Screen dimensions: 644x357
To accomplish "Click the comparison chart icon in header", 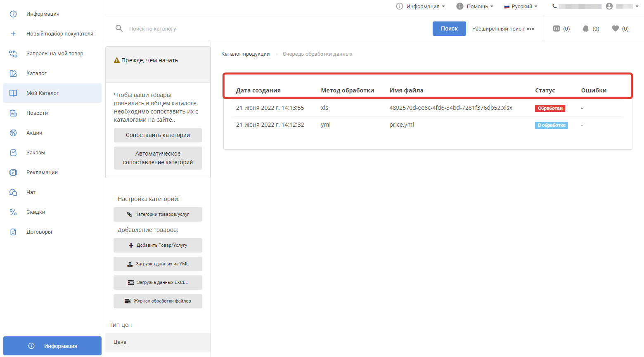I will pos(556,28).
